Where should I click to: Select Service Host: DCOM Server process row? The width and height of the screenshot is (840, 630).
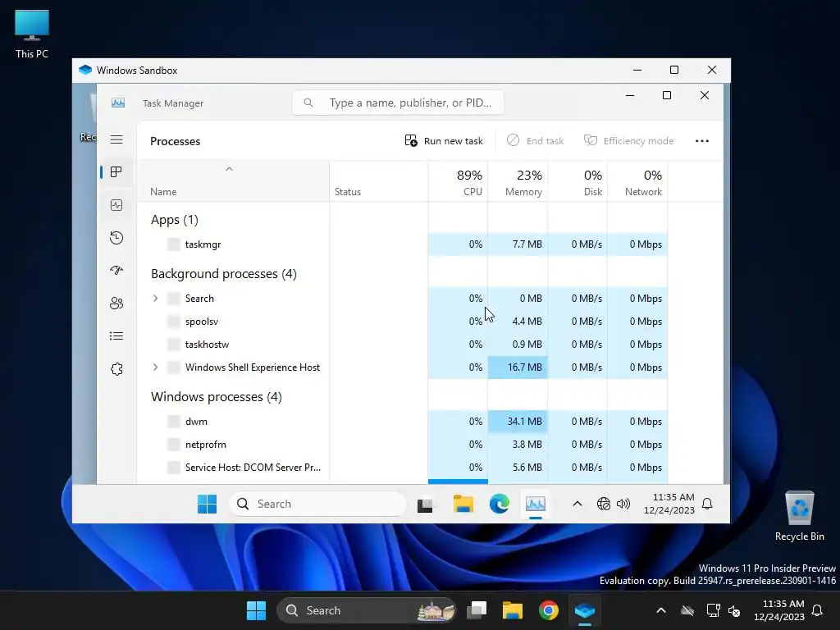[x=402, y=468]
